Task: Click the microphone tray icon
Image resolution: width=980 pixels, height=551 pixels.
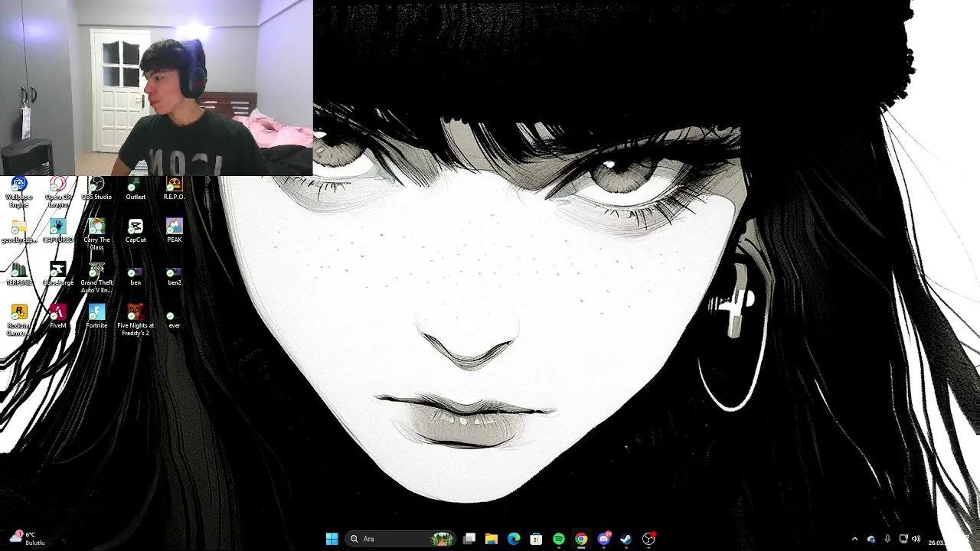Action: tap(887, 540)
